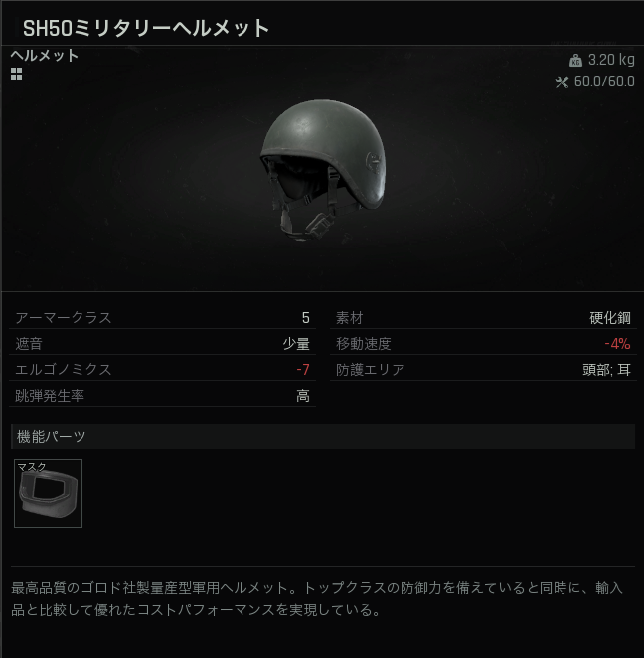Screen dimensions: 644x658
Task: Click the マスク slot label text
Action: coord(32,467)
